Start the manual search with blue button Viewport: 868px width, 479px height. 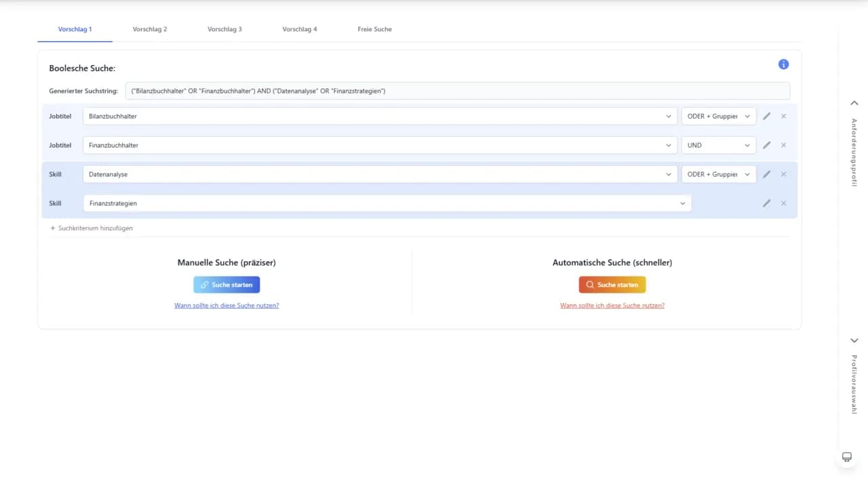[226, 285]
